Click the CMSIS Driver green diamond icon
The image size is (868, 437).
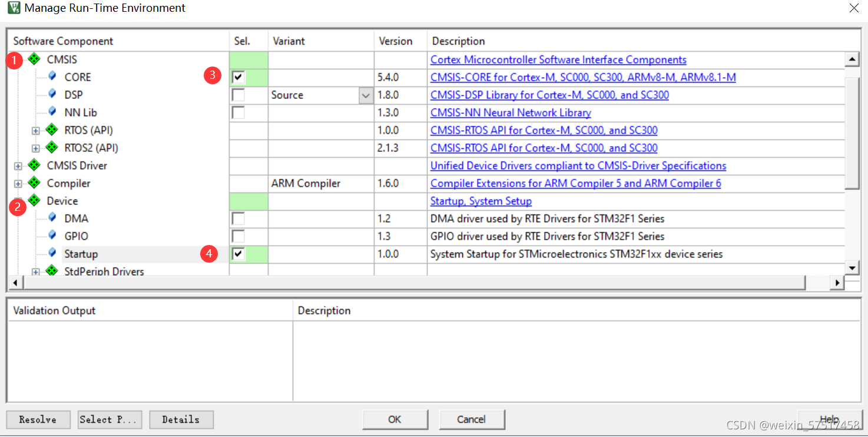tap(34, 165)
